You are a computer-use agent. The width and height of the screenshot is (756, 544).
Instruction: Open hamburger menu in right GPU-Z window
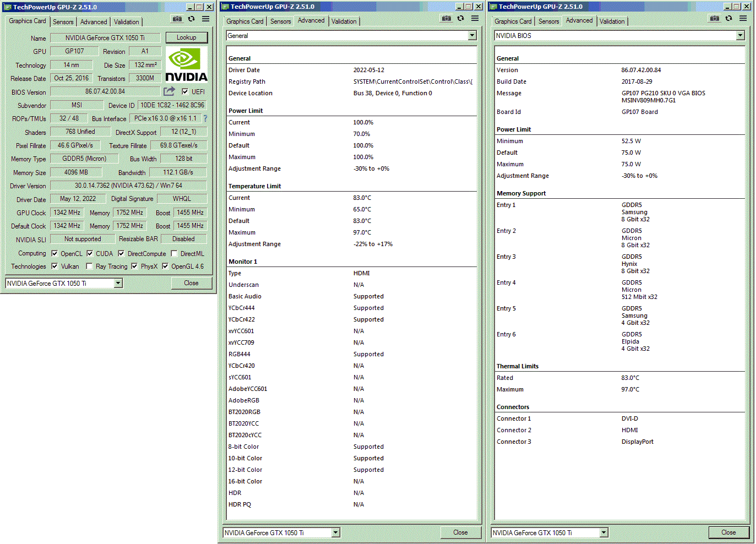pos(743,18)
